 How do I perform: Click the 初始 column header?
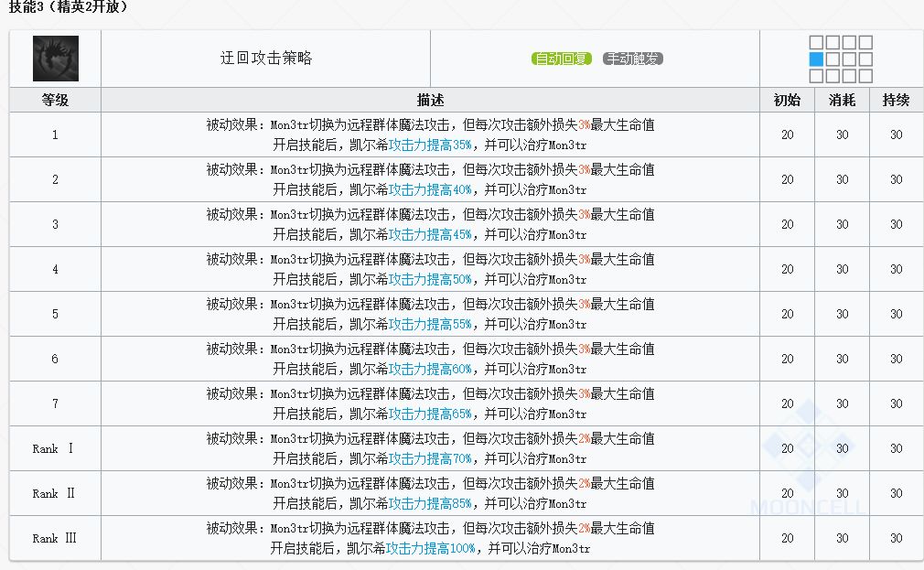point(788,101)
